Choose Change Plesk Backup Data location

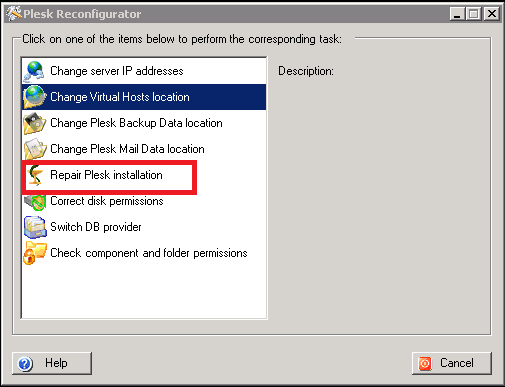(144, 123)
